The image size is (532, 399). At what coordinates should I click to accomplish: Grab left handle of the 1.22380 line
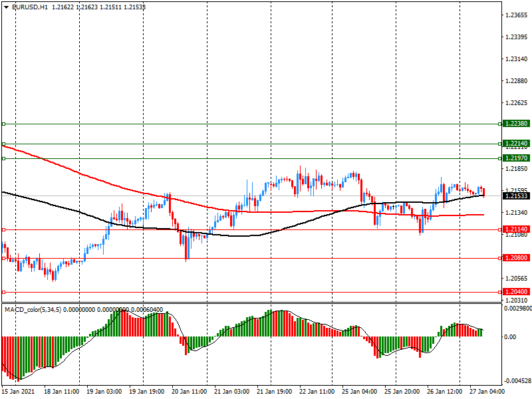pos(4,124)
